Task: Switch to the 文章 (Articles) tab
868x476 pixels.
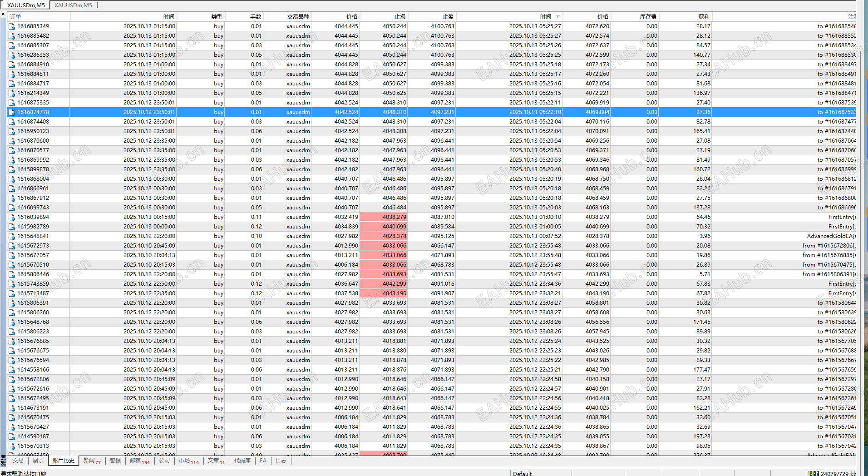Action: pyautogui.click(x=217, y=461)
